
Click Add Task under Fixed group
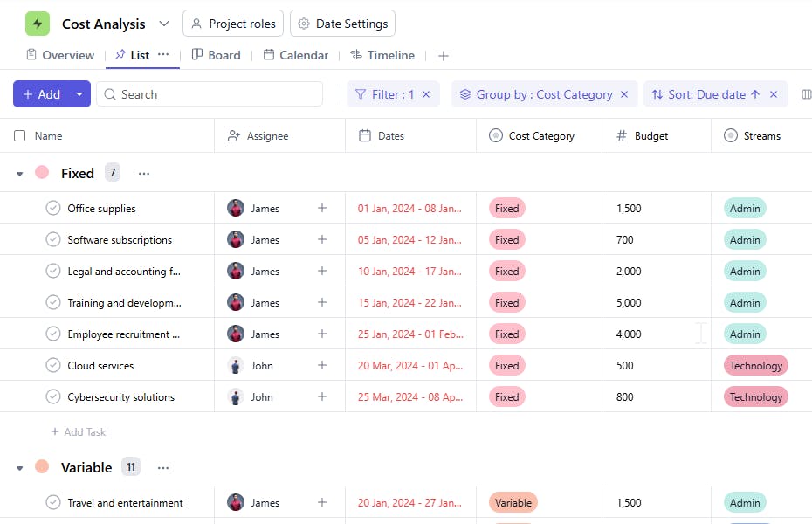coord(79,432)
